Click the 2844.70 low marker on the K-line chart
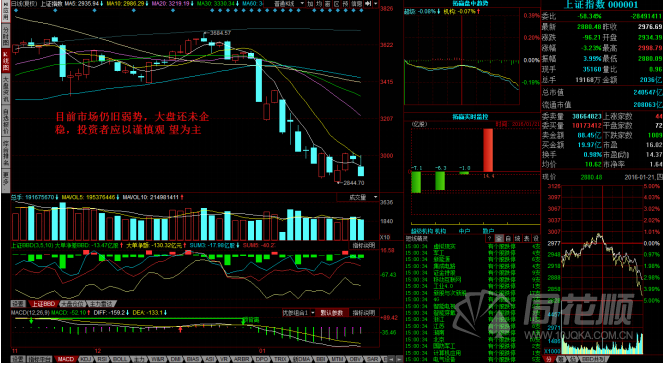 pyautogui.click(x=353, y=183)
